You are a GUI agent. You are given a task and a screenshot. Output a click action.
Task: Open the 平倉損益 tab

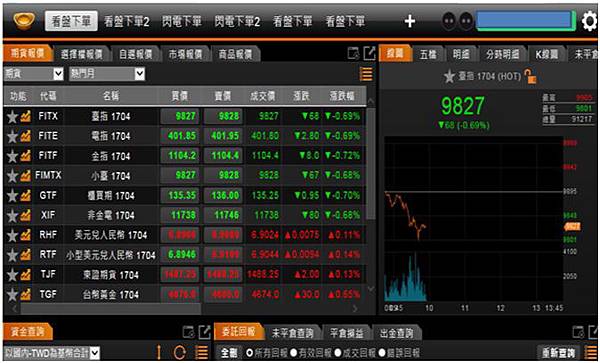click(x=346, y=333)
